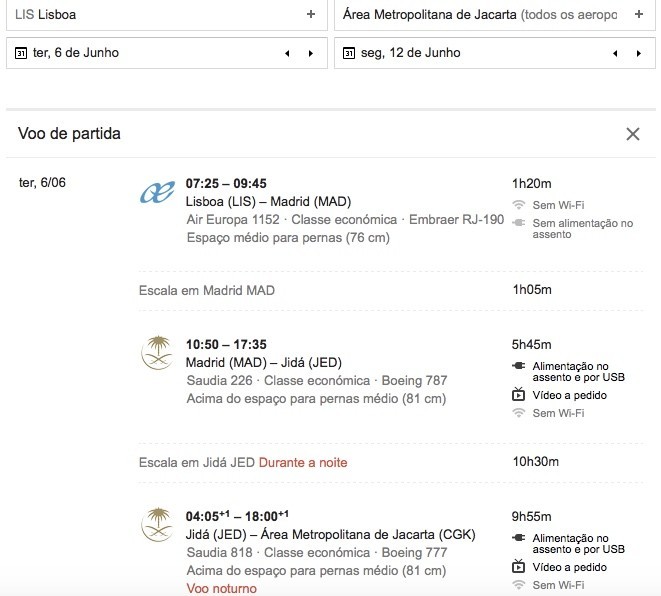
Task: Edit the LIS Lisboa origin field
Action: point(150,15)
